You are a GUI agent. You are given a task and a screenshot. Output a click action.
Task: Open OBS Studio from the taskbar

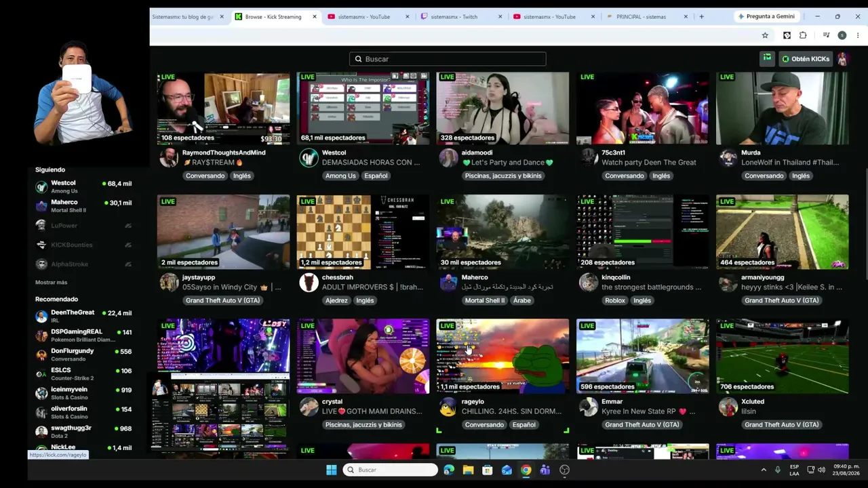(564, 470)
